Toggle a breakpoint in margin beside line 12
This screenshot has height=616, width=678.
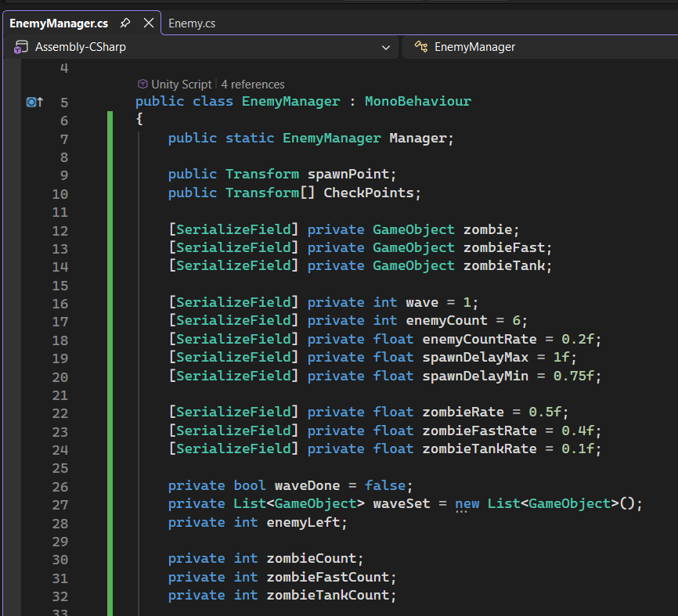coord(11,230)
